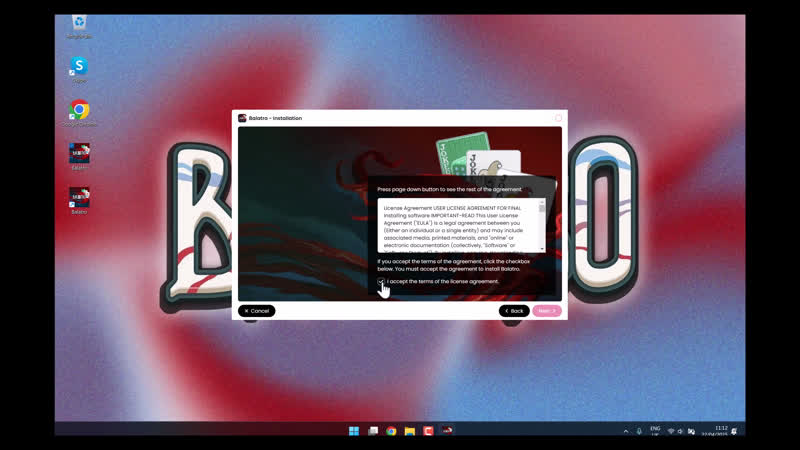The width and height of the screenshot is (800, 450).
Task: Click the license text scrollbar up arrow
Action: click(x=542, y=202)
